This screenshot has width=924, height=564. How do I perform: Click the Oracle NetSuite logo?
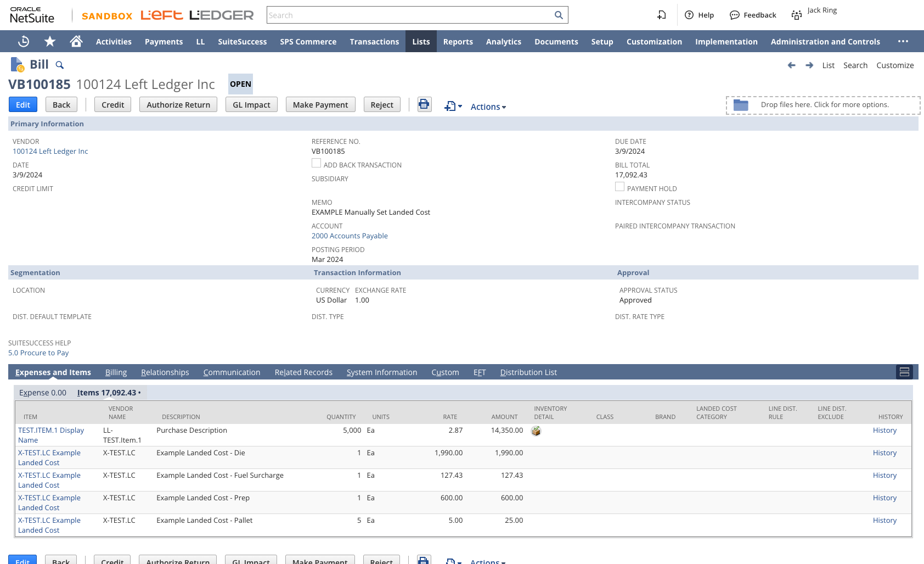[x=32, y=15]
